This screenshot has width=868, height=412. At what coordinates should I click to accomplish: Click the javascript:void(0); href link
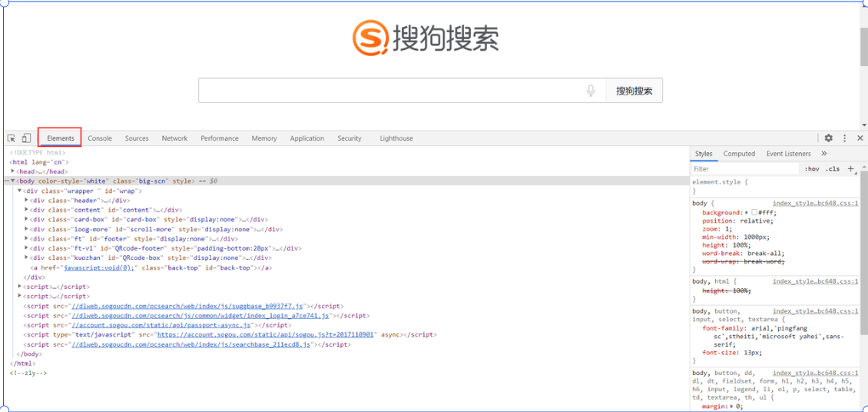[x=100, y=267]
